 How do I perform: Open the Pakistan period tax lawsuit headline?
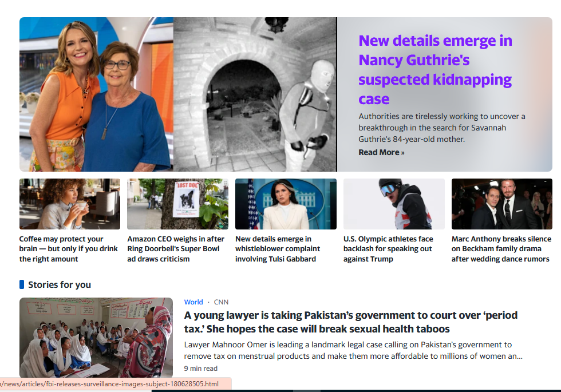click(351, 322)
